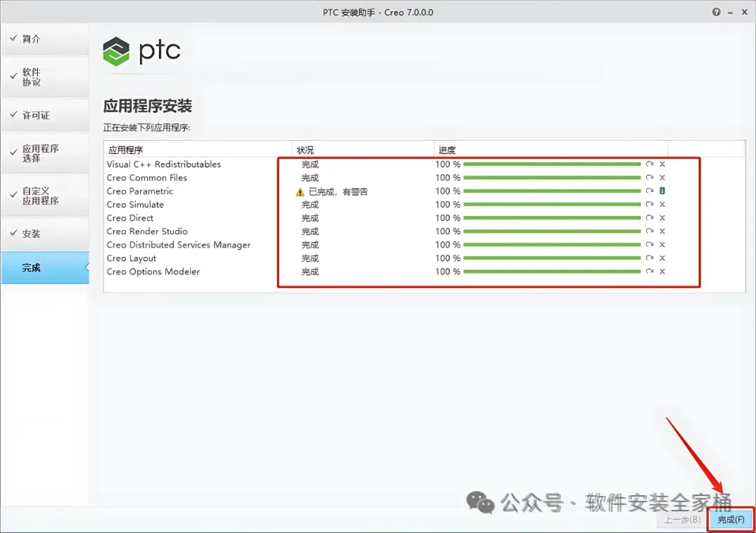This screenshot has height=533, width=756.
Task: Go to 安装 step in sidebar
Action: click(x=45, y=234)
